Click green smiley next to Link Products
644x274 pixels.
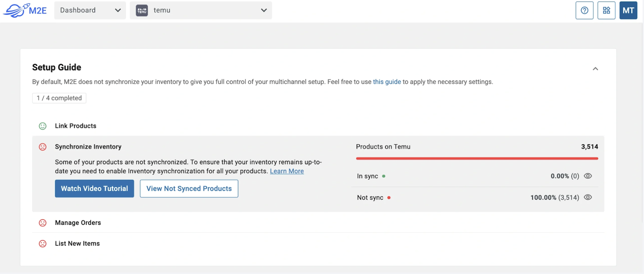click(x=43, y=126)
